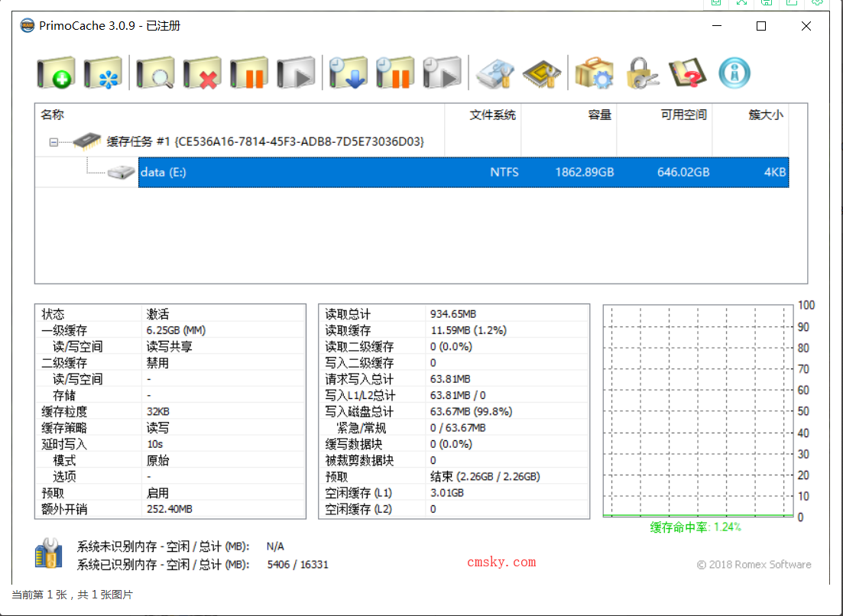Click the 缓存策略 label
The height and width of the screenshot is (616, 843).
pos(64,428)
